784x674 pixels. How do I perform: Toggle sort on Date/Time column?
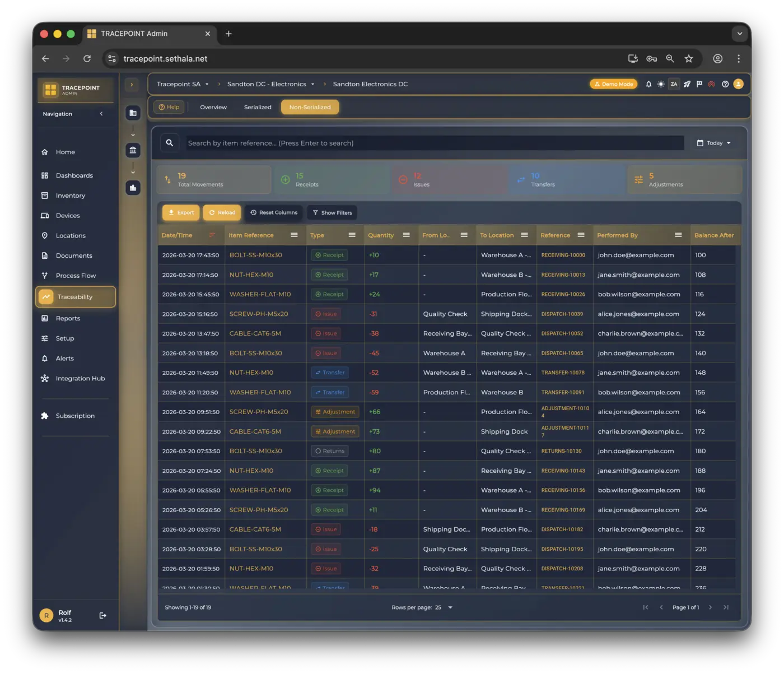pyautogui.click(x=212, y=235)
